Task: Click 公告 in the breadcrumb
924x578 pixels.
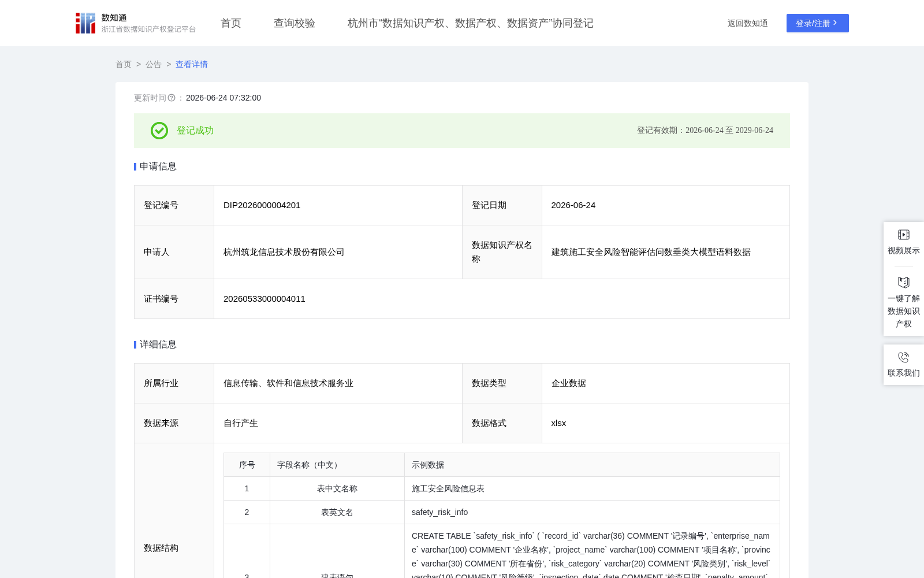Action: pos(154,64)
